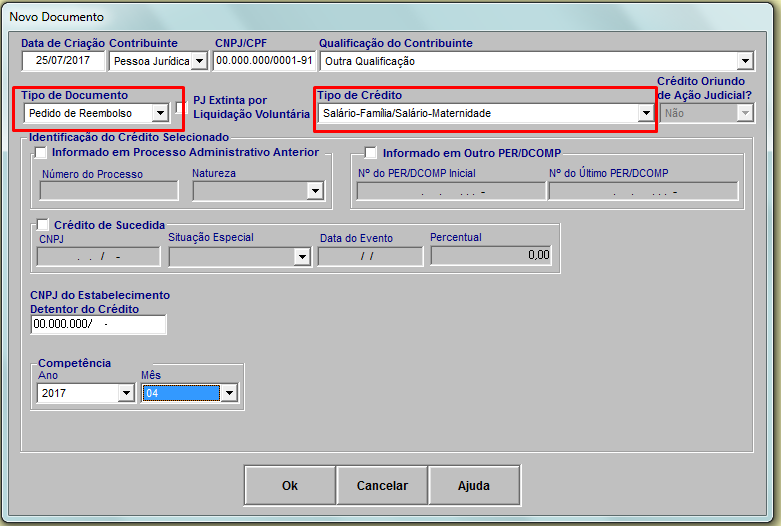Click Nº do PER/DCOMP Inicial field

pyautogui.click(x=451, y=191)
